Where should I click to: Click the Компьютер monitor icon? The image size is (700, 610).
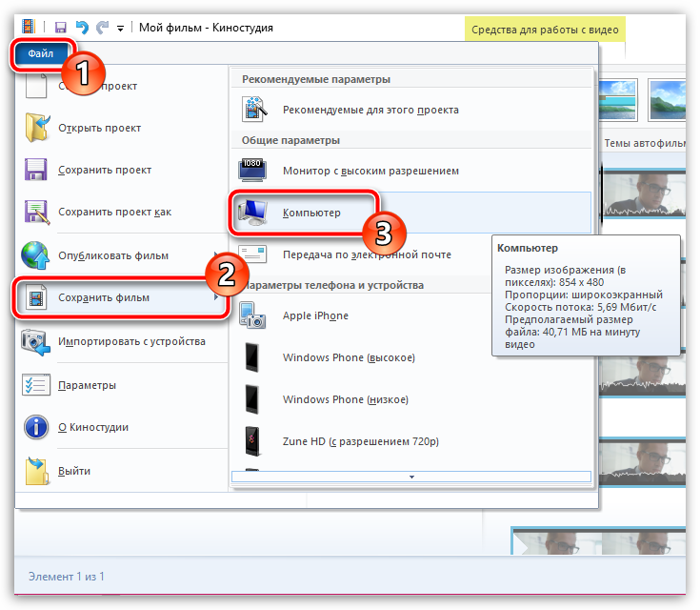pos(252,213)
